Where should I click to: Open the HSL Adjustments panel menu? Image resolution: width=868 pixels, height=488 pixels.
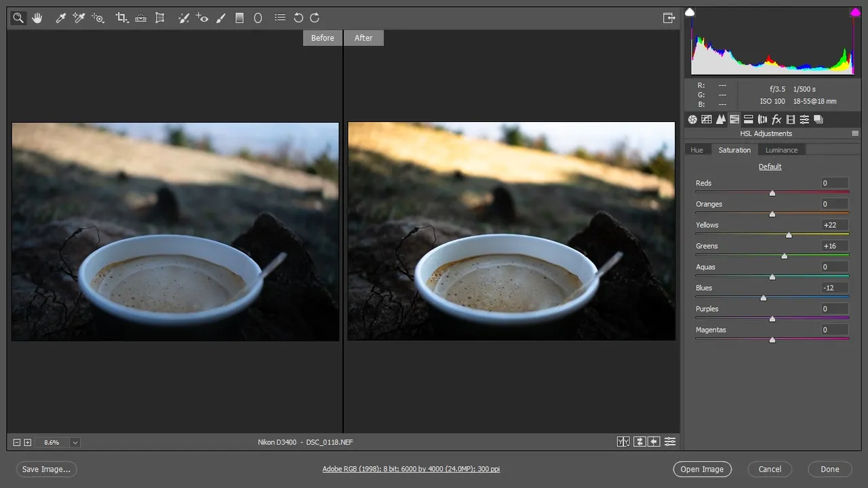click(x=855, y=134)
